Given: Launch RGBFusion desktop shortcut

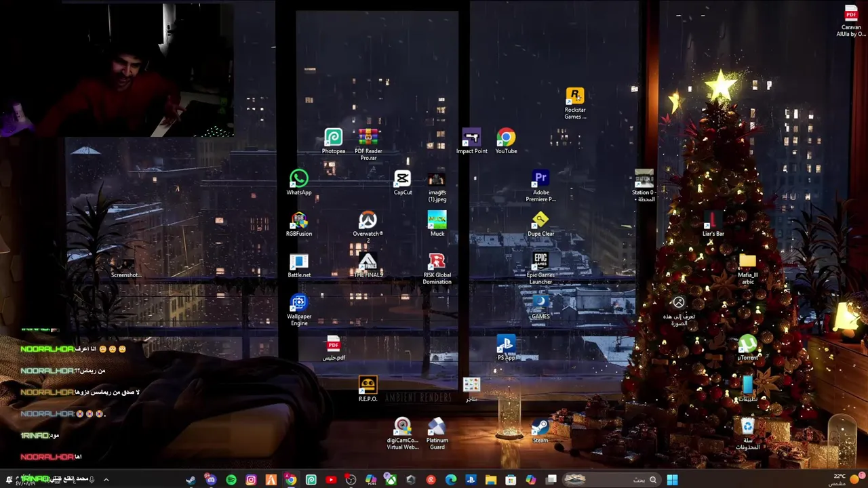Looking at the screenshot, I should click(x=299, y=224).
